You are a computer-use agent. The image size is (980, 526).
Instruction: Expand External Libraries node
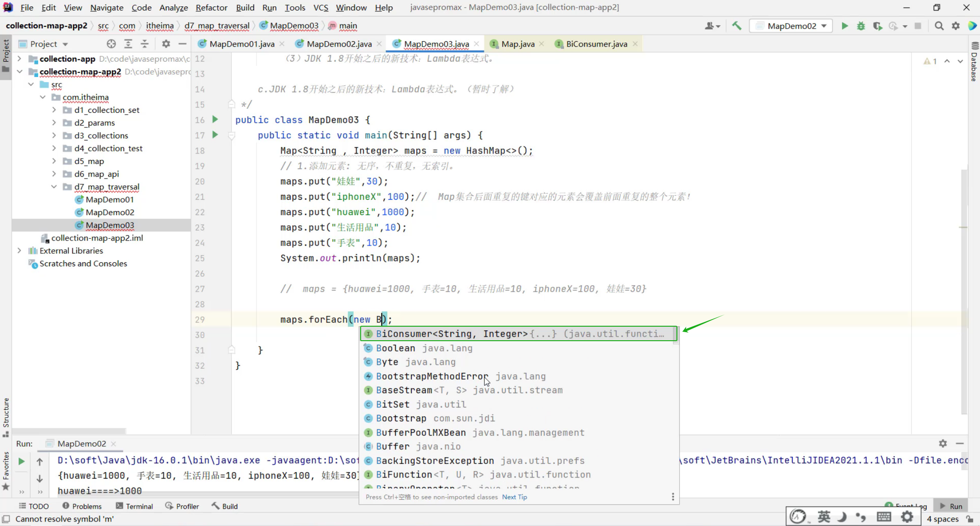(x=19, y=251)
